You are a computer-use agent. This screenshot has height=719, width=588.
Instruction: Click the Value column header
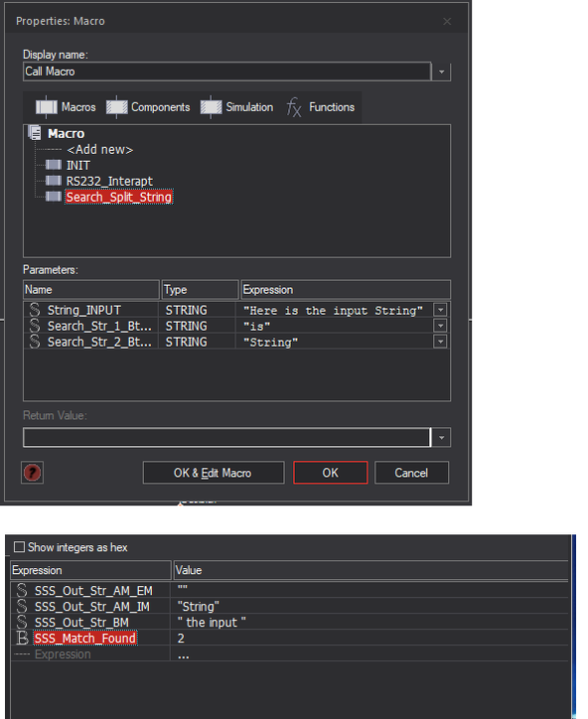click(370, 570)
